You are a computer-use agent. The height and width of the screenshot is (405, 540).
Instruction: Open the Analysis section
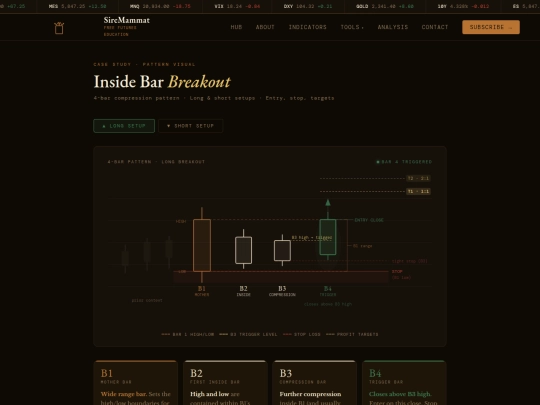click(x=393, y=27)
